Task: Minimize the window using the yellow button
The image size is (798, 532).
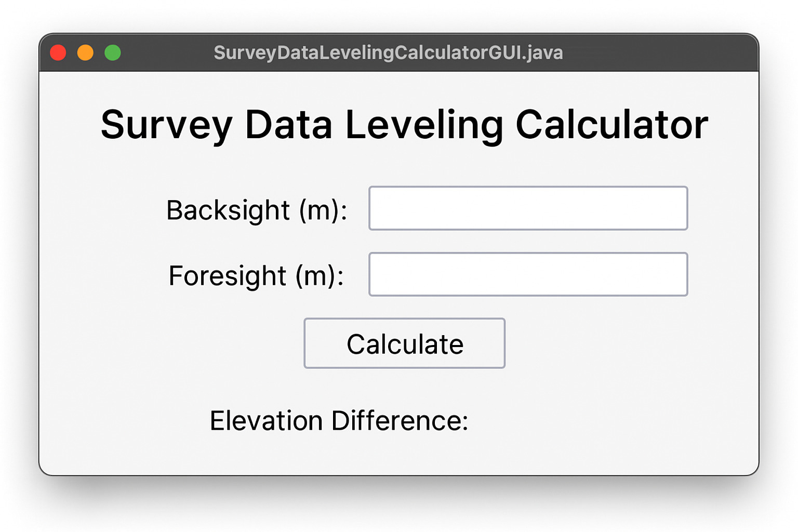Action: coord(85,52)
